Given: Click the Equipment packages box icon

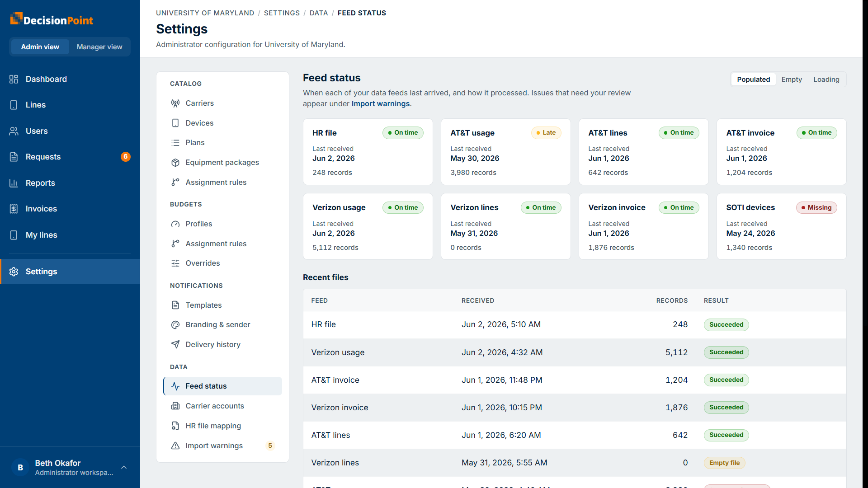Looking at the screenshot, I should [175, 162].
